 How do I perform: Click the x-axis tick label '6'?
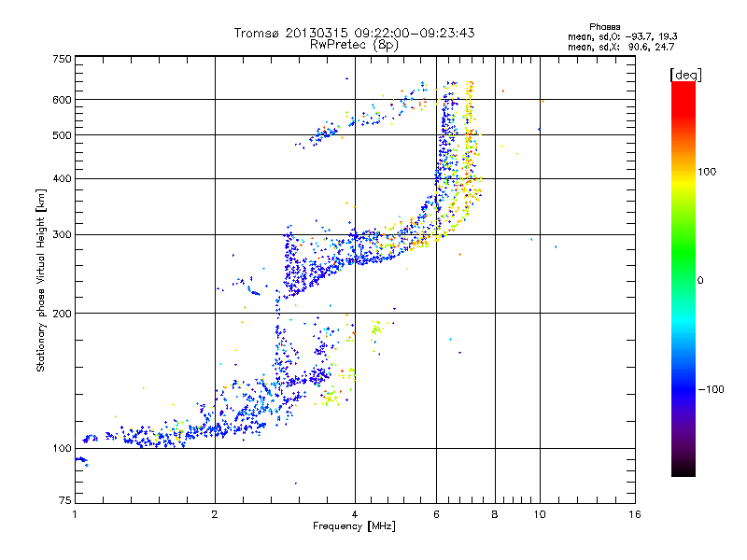[x=436, y=514]
